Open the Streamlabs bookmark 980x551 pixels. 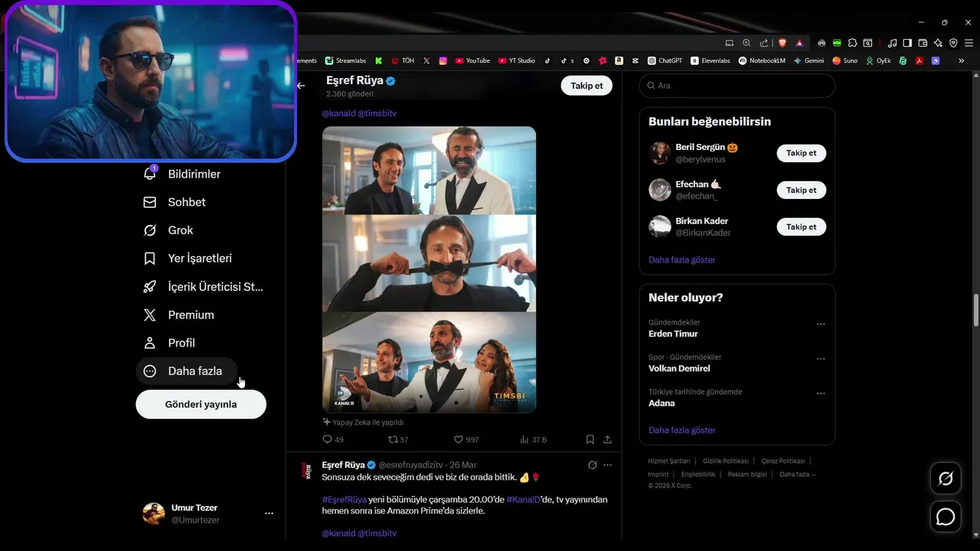tap(345, 60)
